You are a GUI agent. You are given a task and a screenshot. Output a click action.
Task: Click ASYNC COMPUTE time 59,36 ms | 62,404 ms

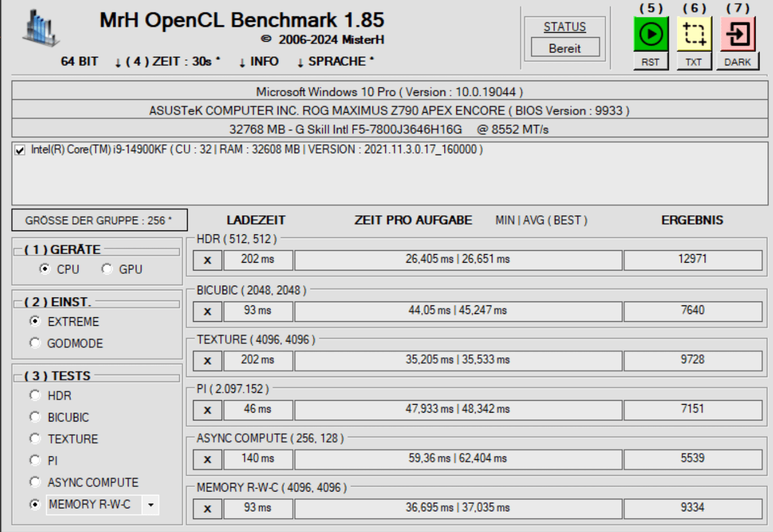pos(458,459)
